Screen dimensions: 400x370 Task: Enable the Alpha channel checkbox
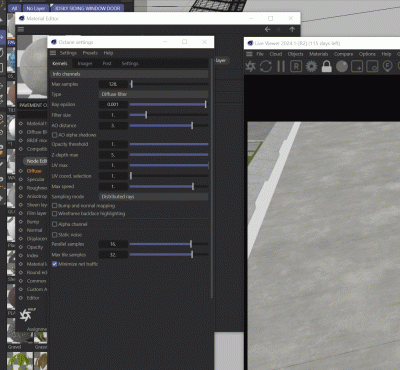click(55, 224)
